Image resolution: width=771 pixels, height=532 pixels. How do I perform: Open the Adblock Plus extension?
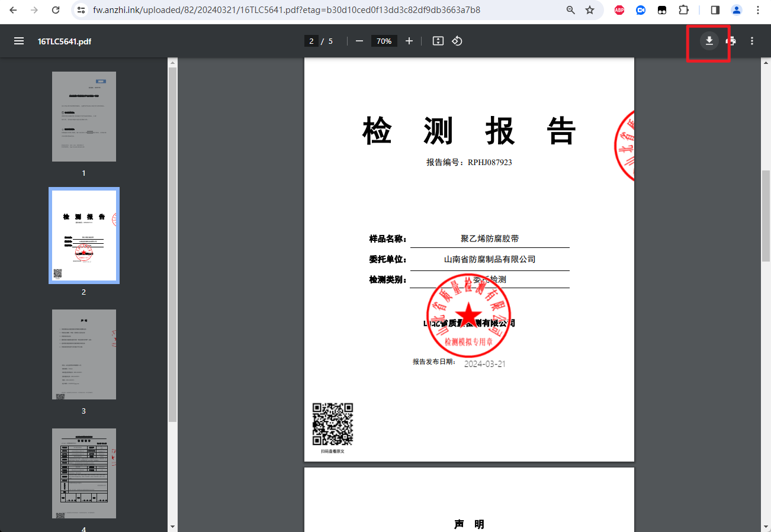pos(619,10)
